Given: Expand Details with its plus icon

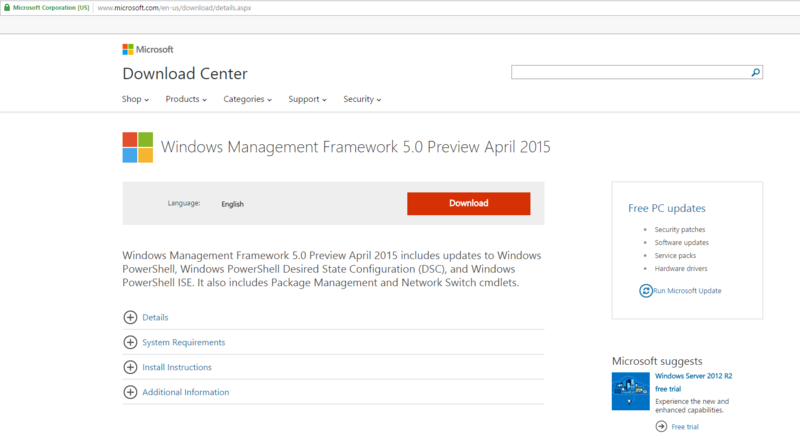Looking at the screenshot, I should click(130, 317).
